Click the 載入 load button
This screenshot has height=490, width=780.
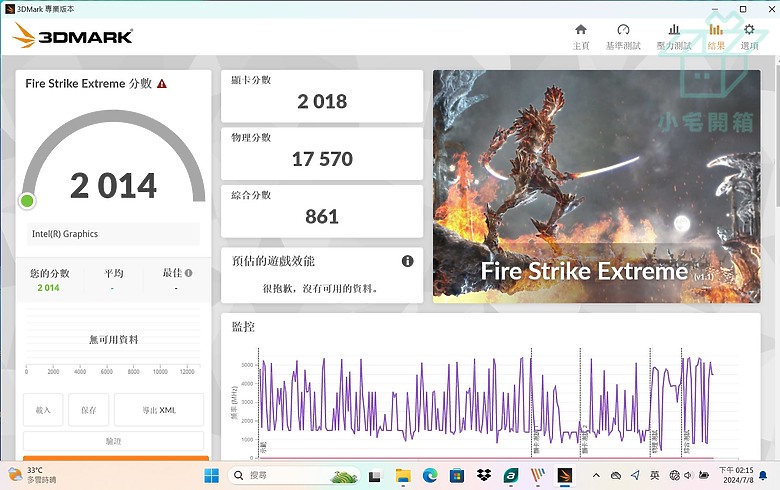43,410
